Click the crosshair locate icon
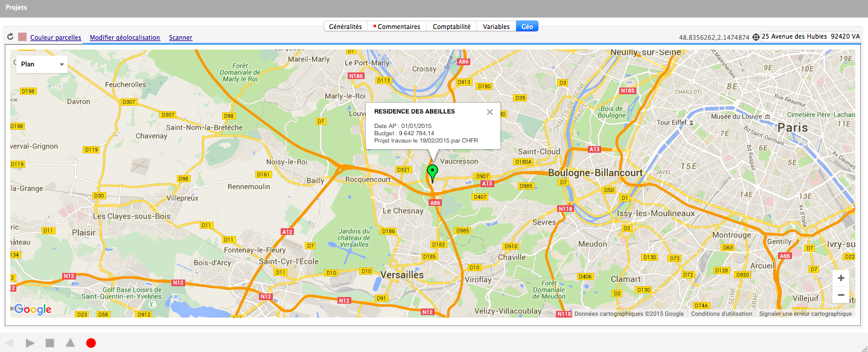The height and width of the screenshot is (352, 868). (x=756, y=37)
